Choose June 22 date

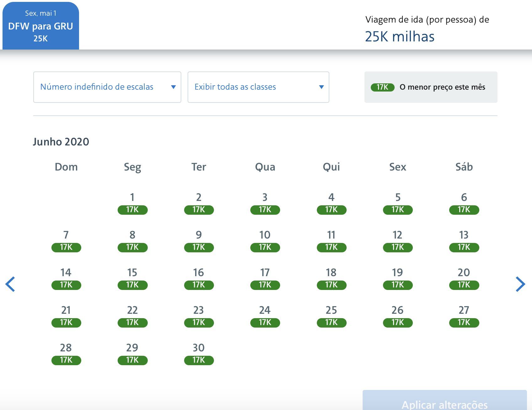pos(132,316)
